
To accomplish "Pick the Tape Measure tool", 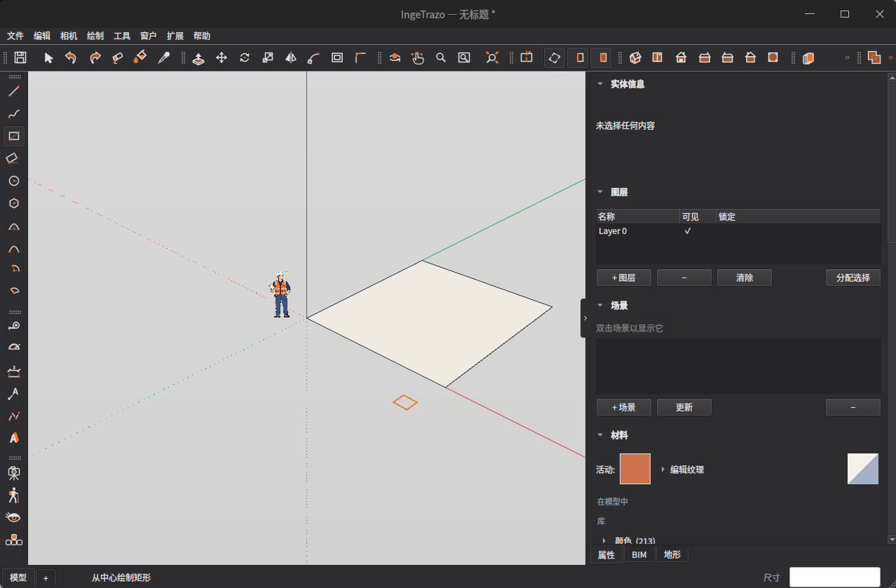I will click(13, 325).
